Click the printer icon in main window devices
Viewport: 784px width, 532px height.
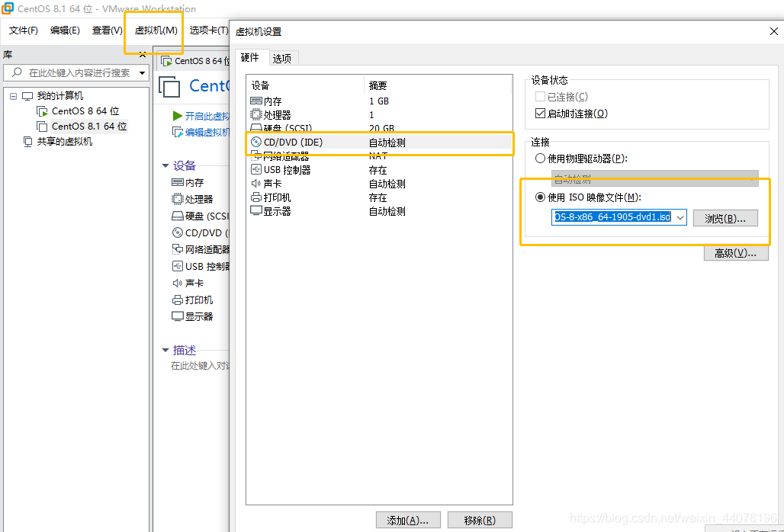178,300
